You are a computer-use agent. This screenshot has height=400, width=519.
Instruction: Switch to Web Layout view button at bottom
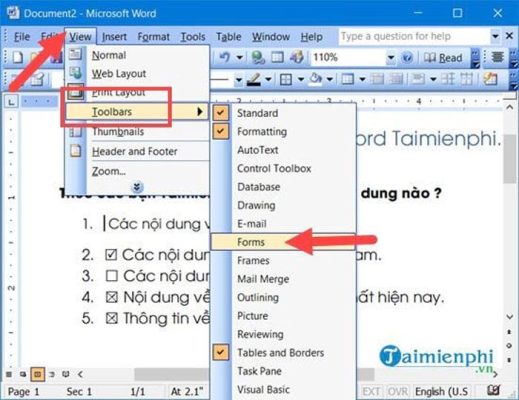pos(23,374)
